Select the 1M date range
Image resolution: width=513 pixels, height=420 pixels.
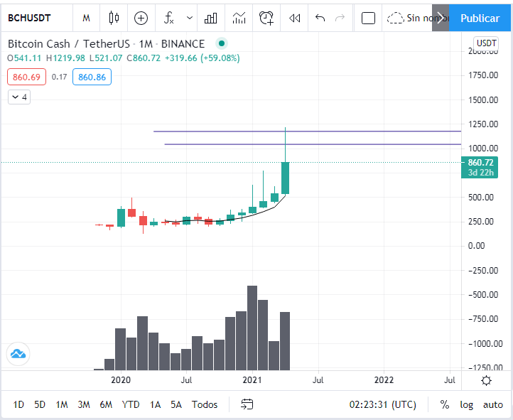(62, 404)
